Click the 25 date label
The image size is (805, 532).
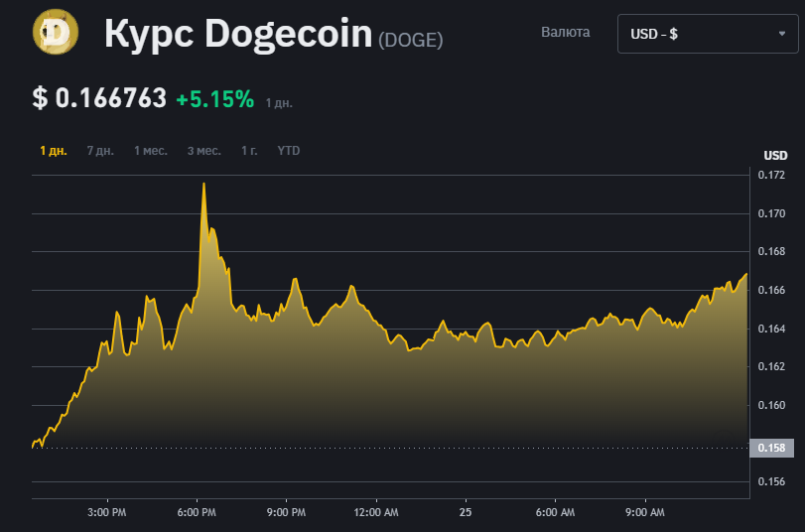click(466, 512)
